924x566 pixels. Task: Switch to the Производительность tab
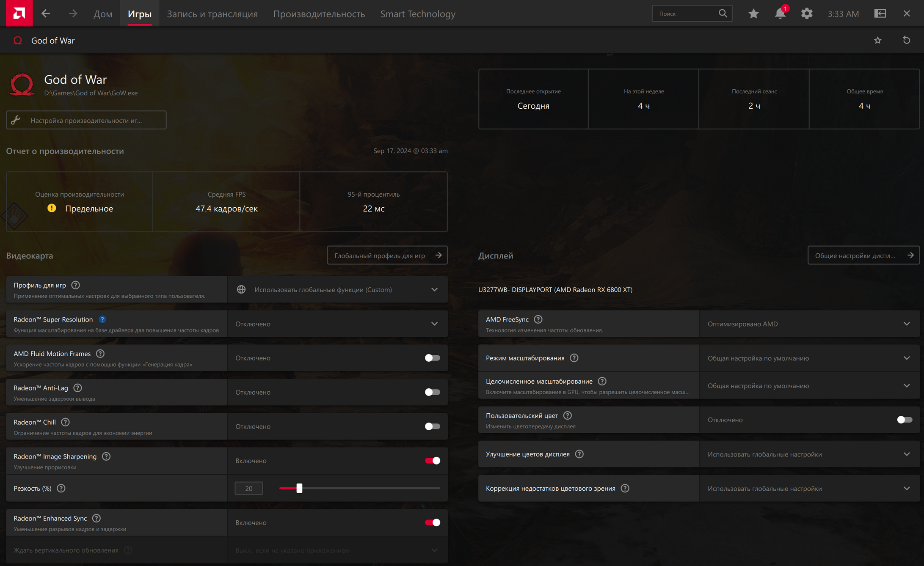[319, 14]
